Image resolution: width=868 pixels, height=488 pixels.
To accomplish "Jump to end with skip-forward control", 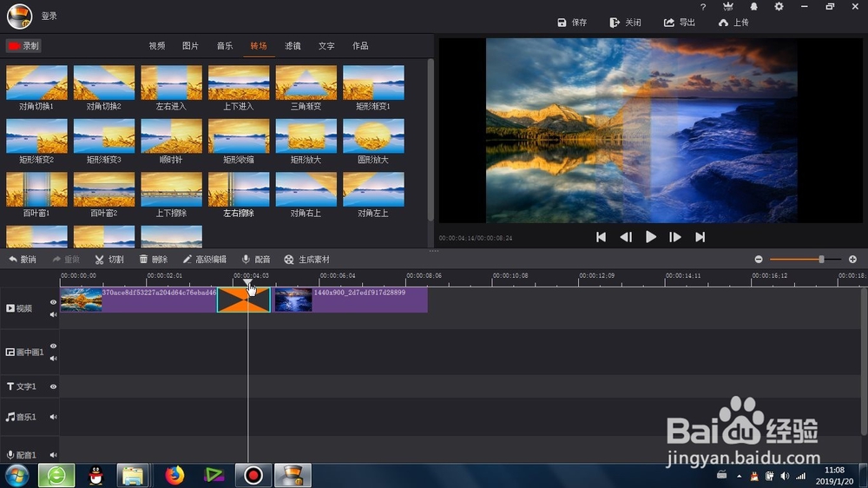I will coord(700,237).
